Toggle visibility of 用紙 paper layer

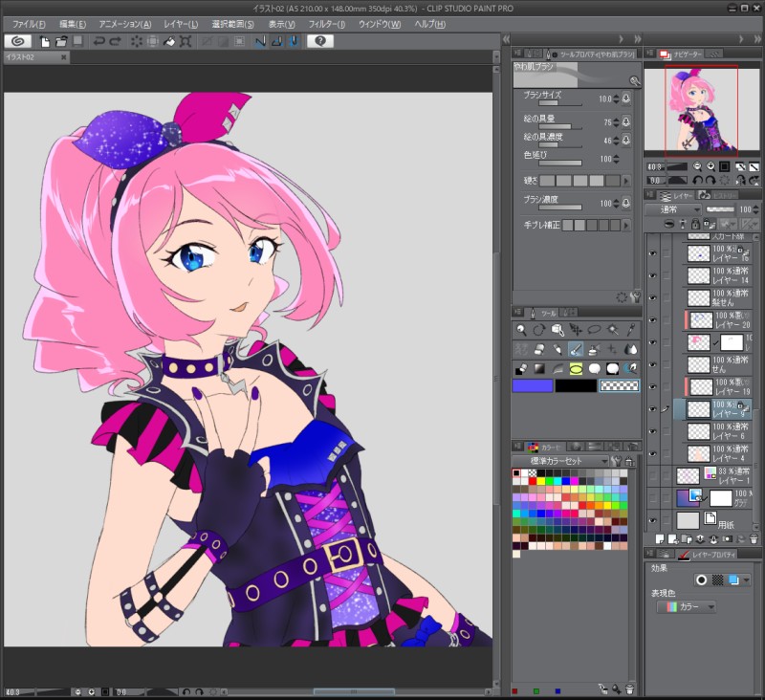click(x=653, y=520)
